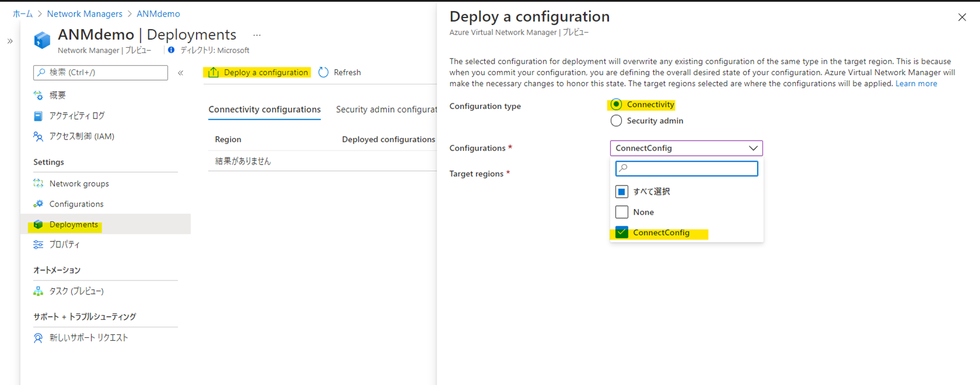Select the Security admin radio button

pyautogui.click(x=616, y=121)
